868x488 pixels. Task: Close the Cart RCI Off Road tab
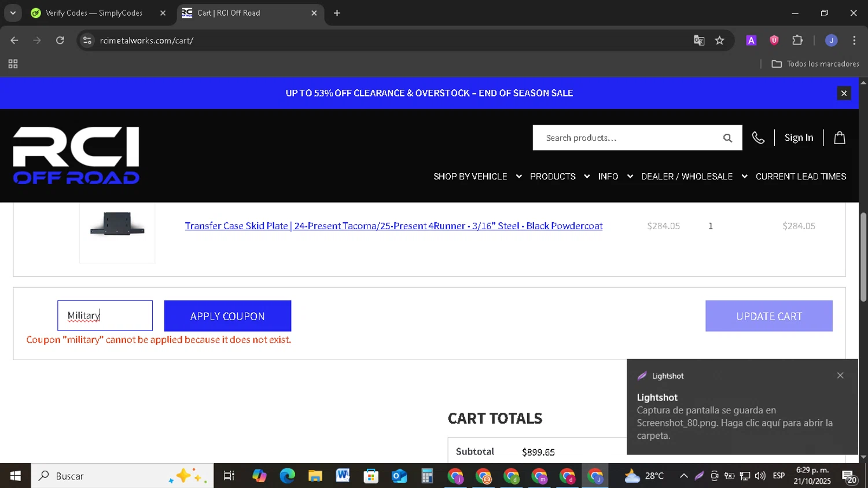point(314,13)
